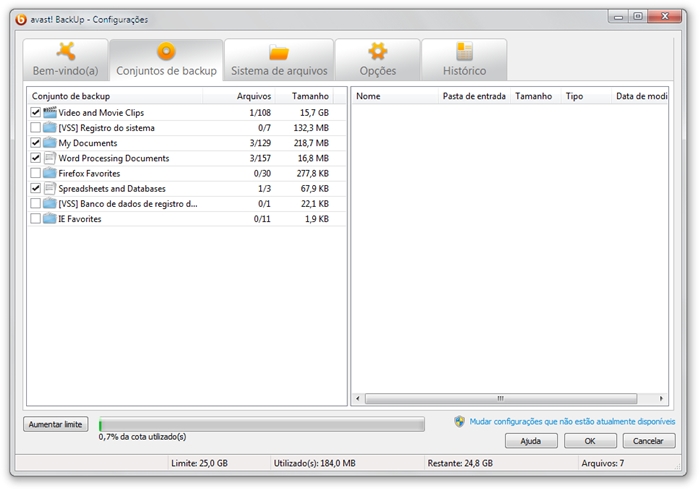Select the 'Video and Movie Clips' row text
700x490 pixels.
[x=101, y=112]
